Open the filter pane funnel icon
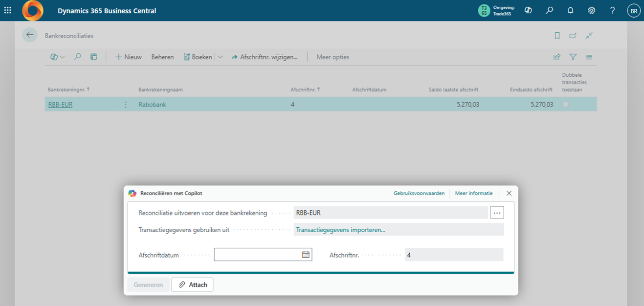 573,57
